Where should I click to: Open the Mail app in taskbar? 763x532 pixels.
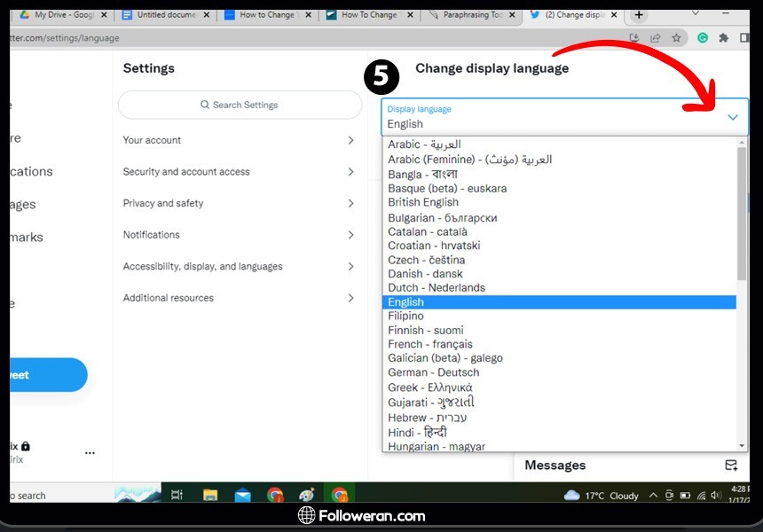[242, 495]
